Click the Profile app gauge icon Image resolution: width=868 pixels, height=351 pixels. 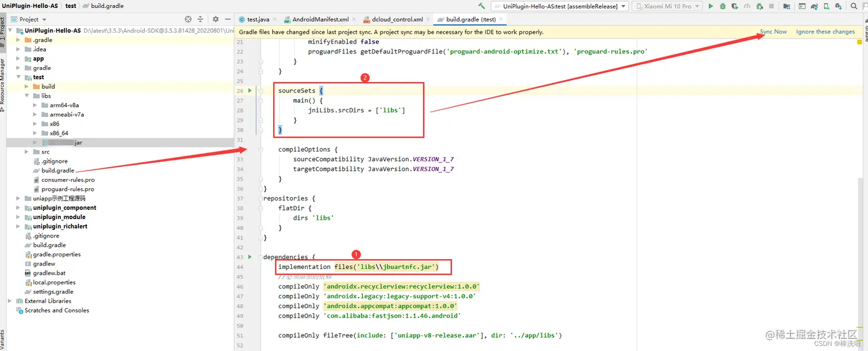[x=747, y=6]
